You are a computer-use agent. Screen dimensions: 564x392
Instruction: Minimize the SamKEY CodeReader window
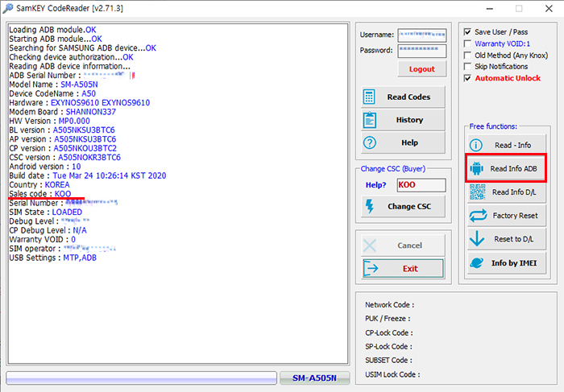coord(490,8)
